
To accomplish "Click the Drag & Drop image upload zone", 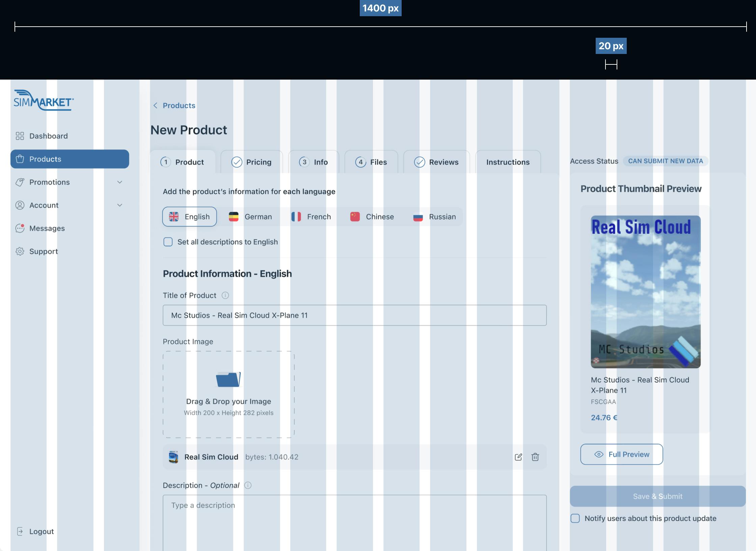I will coord(228,395).
